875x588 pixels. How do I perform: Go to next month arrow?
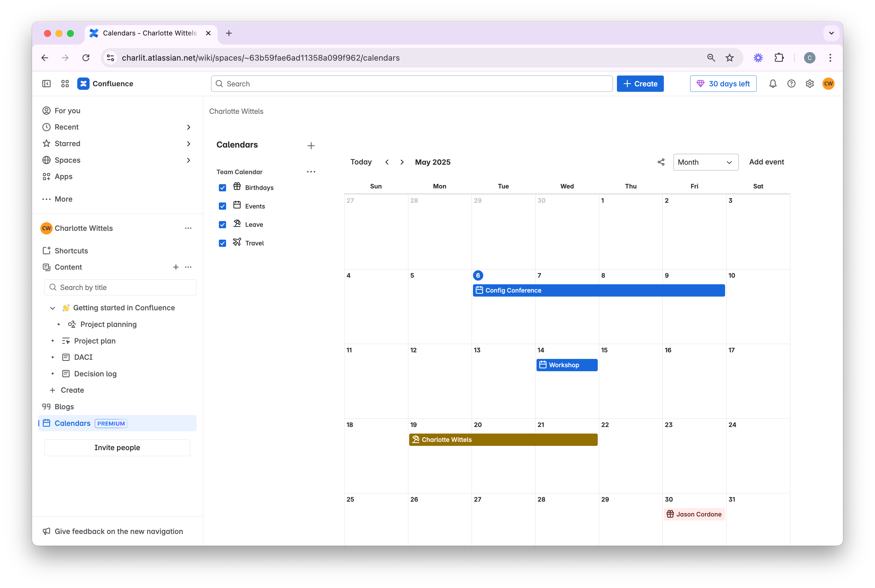(402, 162)
